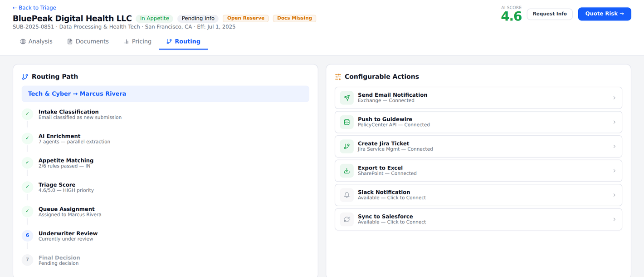Click the refresh icon for Sync to Salesforce
644x277 pixels.
point(347,219)
